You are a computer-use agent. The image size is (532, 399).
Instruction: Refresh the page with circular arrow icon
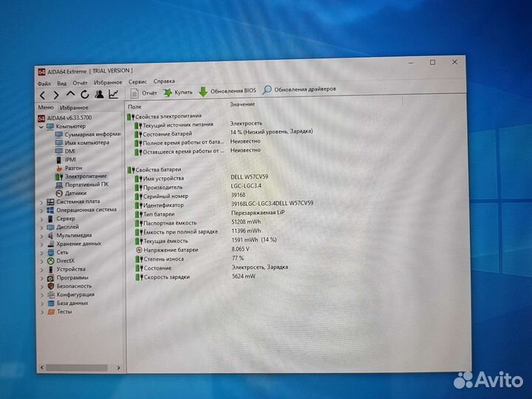point(84,95)
